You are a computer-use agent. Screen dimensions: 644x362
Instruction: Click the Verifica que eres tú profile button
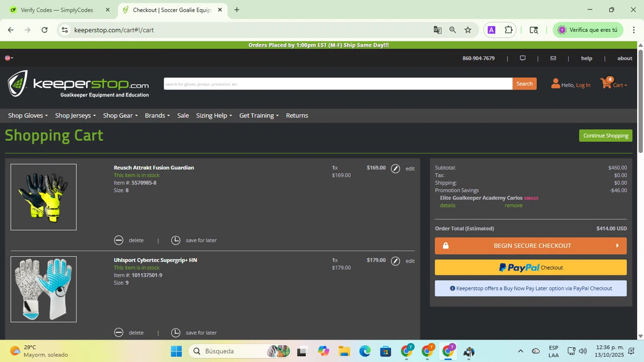click(x=588, y=30)
